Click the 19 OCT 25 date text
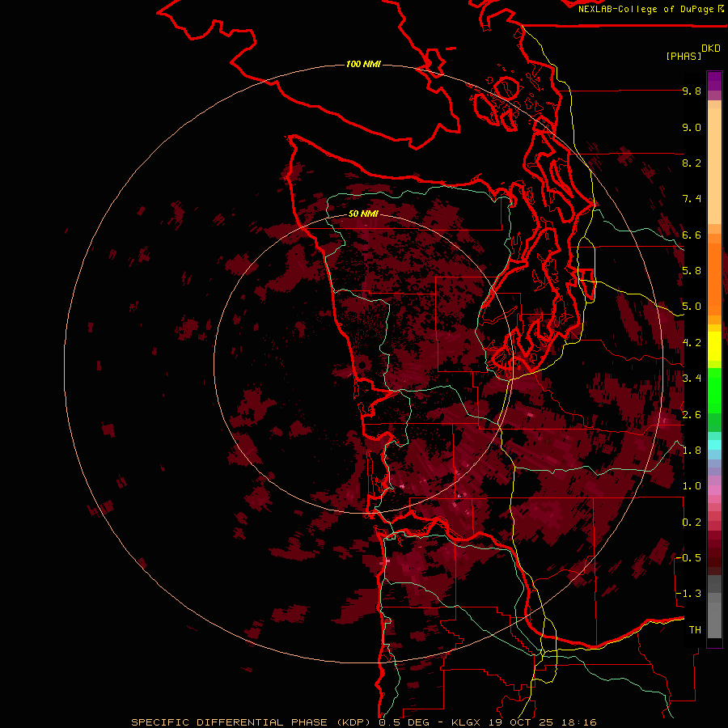 (521, 722)
